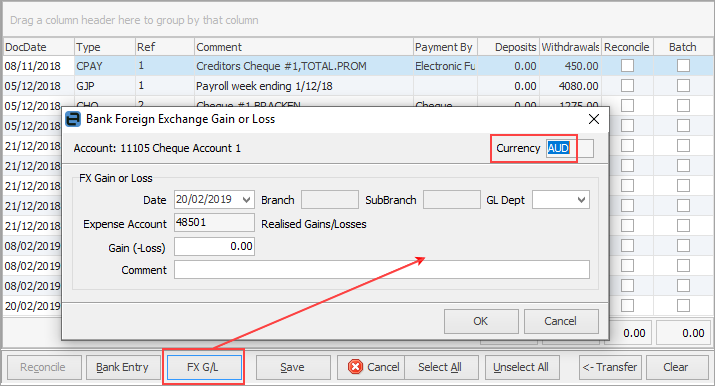
Task: Dismiss the dialog with its Cancel button
Action: tap(561, 321)
